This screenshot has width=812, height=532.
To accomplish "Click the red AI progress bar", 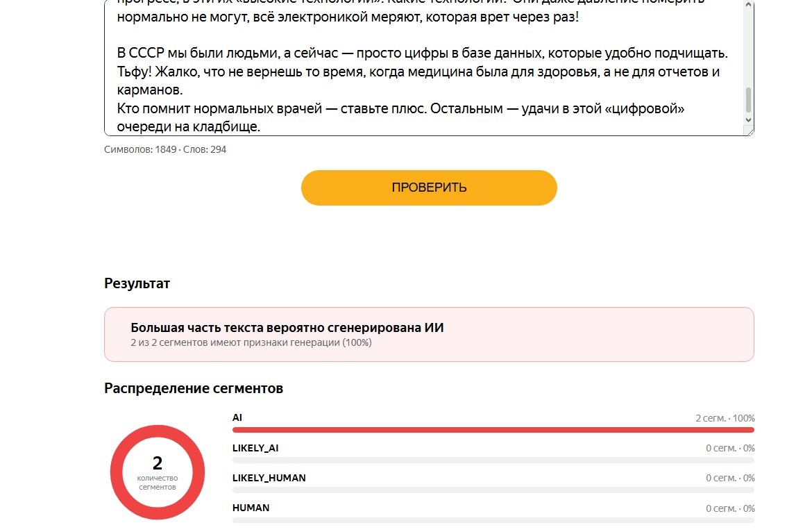I will pos(493,430).
